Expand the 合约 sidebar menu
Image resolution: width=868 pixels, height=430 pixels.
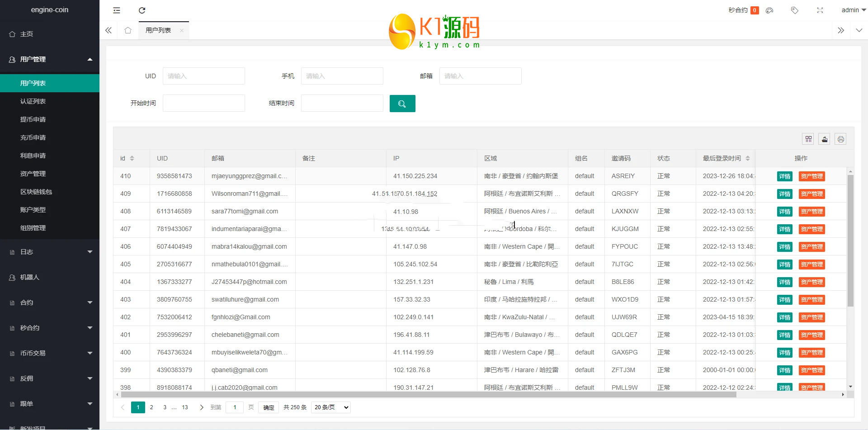(x=50, y=302)
